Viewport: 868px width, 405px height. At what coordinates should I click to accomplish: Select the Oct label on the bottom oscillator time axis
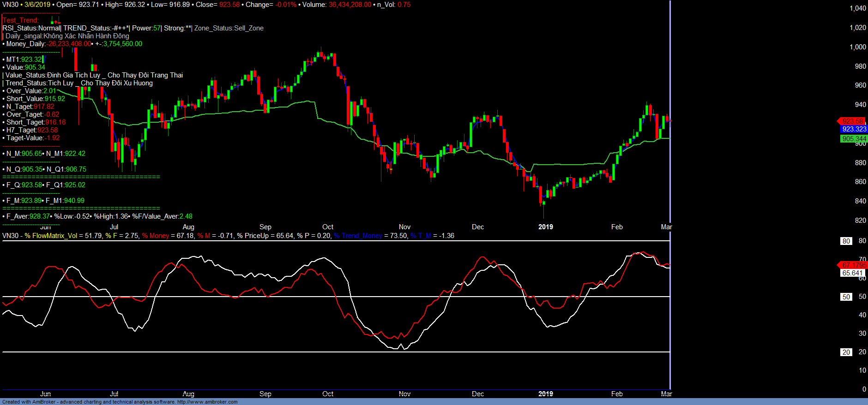click(x=327, y=393)
